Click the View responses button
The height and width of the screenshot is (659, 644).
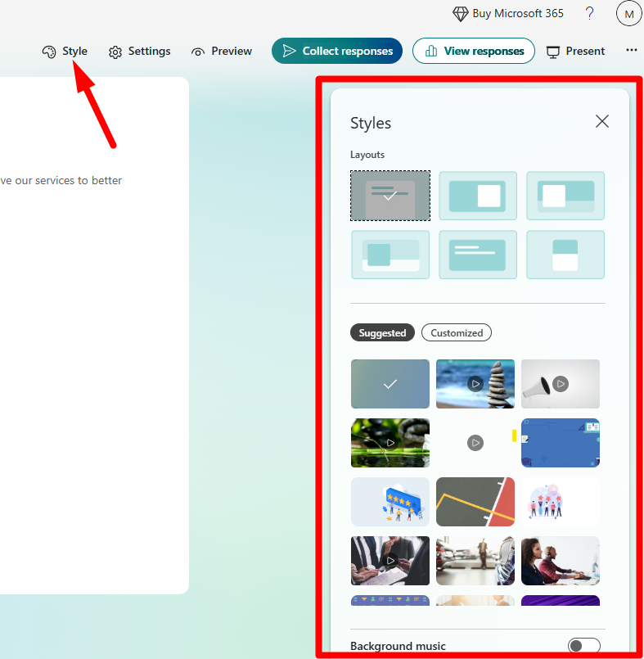tap(474, 51)
